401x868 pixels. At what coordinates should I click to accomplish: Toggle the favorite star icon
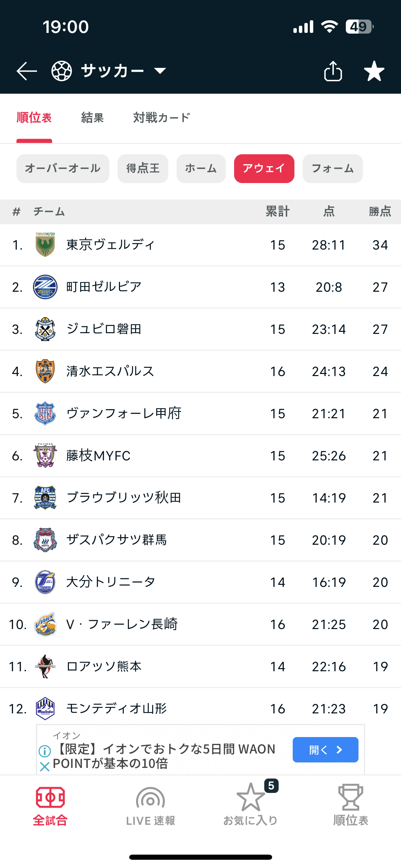pyautogui.click(x=374, y=71)
